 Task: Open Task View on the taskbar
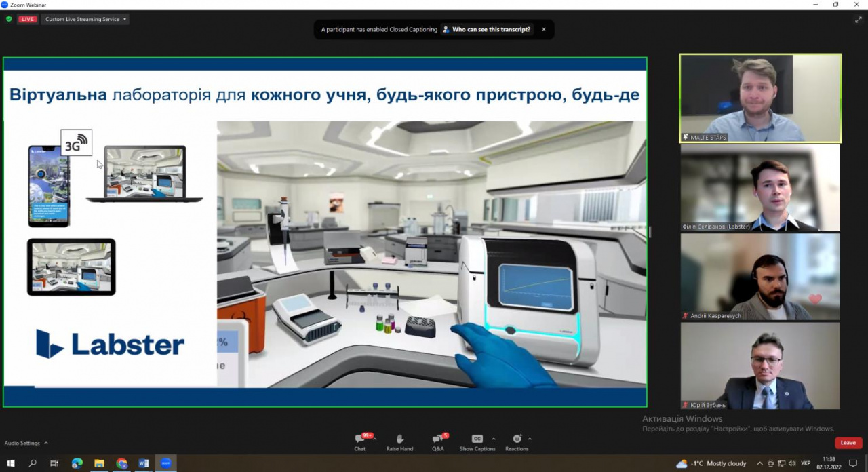(x=54, y=463)
